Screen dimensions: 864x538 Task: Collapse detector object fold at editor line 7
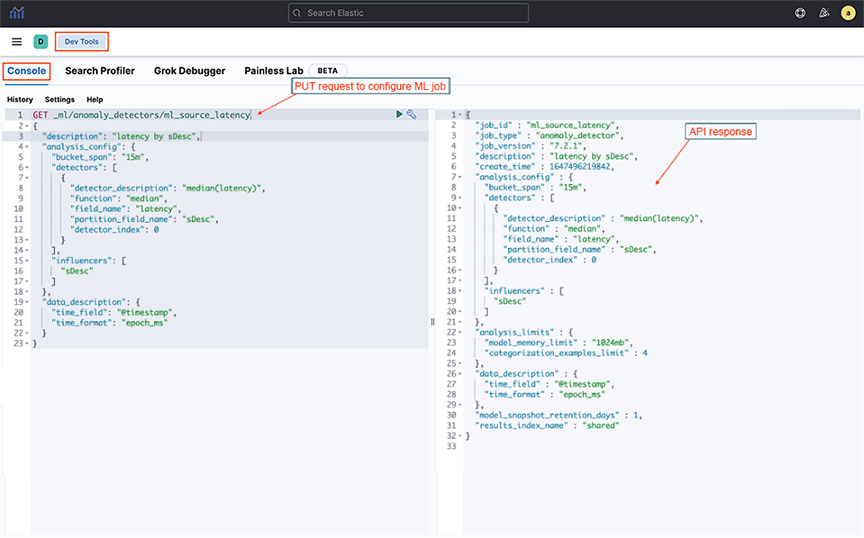pos(27,178)
